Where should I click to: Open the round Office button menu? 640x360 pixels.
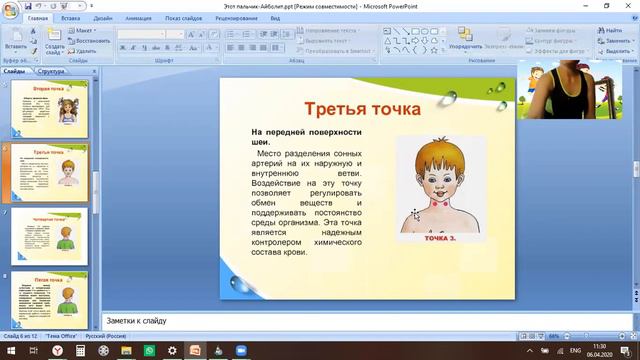click(10, 10)
